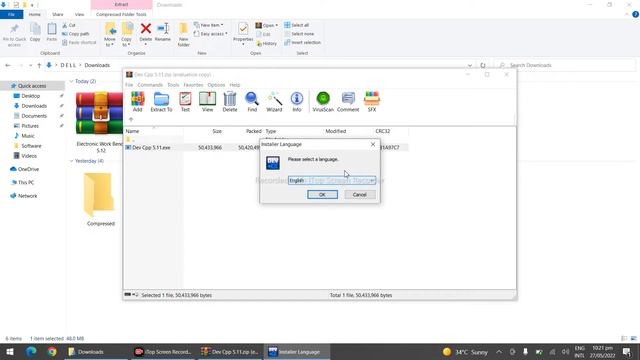Viewport: 640px width, 360px height.
Task: Switch to the Explorer View tab
Action: click(x=79, y=14)
